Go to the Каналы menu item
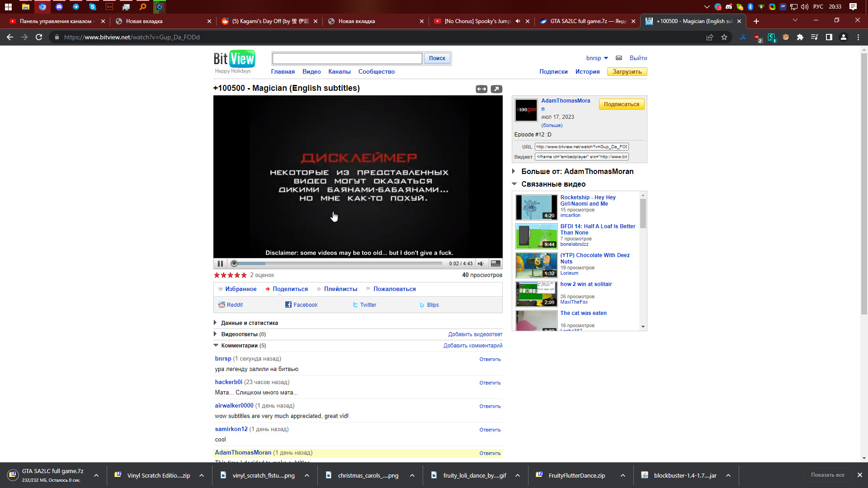 click(x=340, y=71)
